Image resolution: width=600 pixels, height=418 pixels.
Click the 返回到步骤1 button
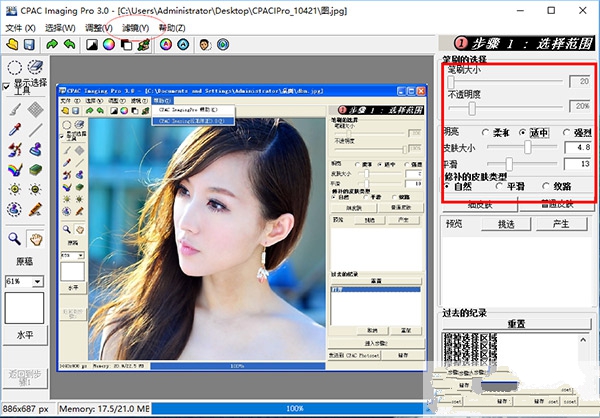pos(25,378)
